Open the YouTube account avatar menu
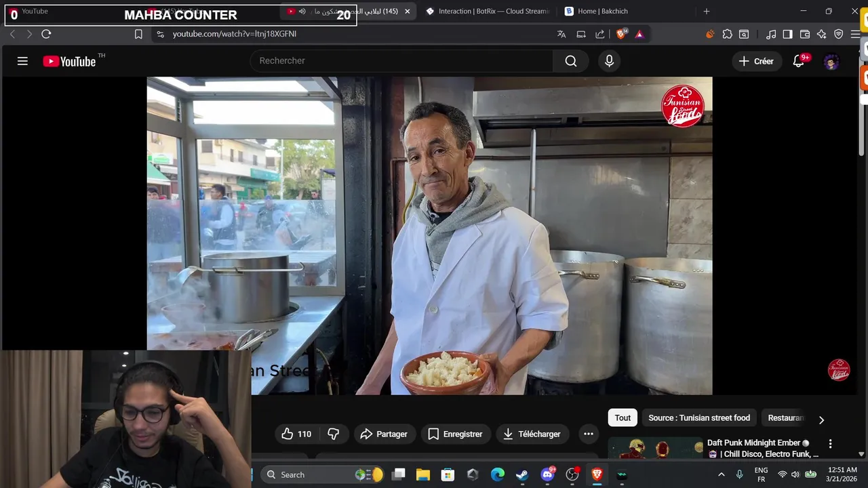Screen dimensions: 868x488 coord(831,62)
